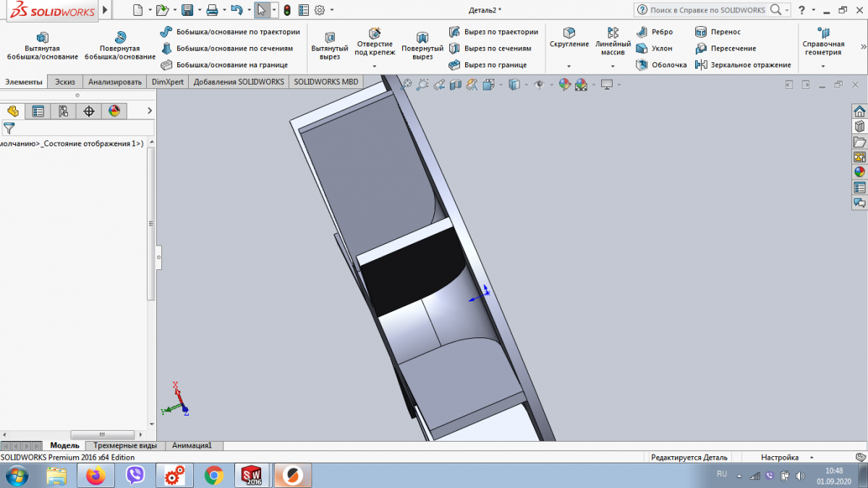The height and width of the screenshot is (488, 868).
Task: Toggle the Section View in viewport toolbar
Action: 456,85
